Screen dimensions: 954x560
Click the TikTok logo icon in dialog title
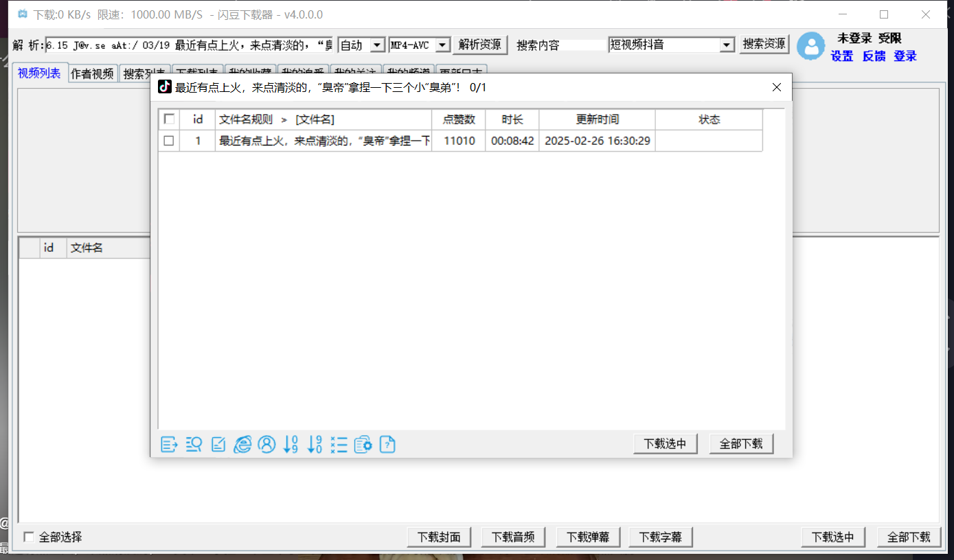(x=165, y=87)
